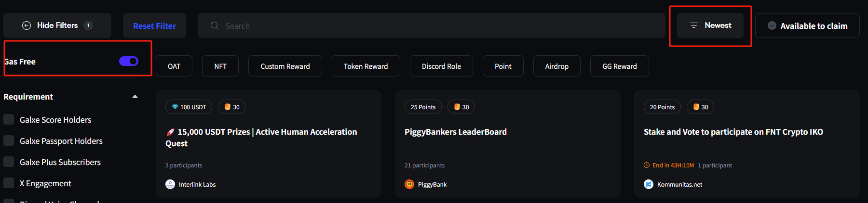Viewport: 868px width, 203px height.
Task: Select the OAT reward filter
Action: (174, 66)
